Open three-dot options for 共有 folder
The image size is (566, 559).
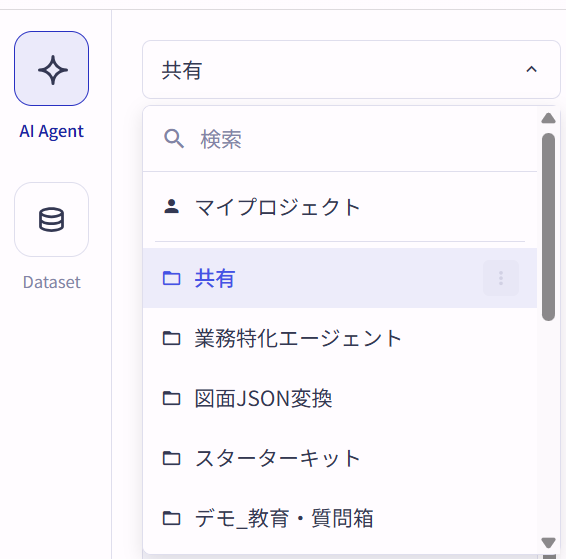(x=501, y=278)
